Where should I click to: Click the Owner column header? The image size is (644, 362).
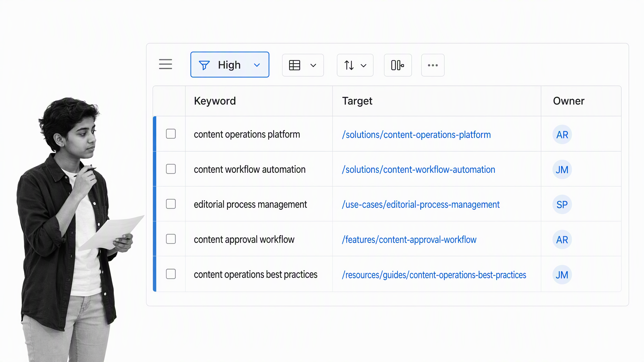(581, 101)
